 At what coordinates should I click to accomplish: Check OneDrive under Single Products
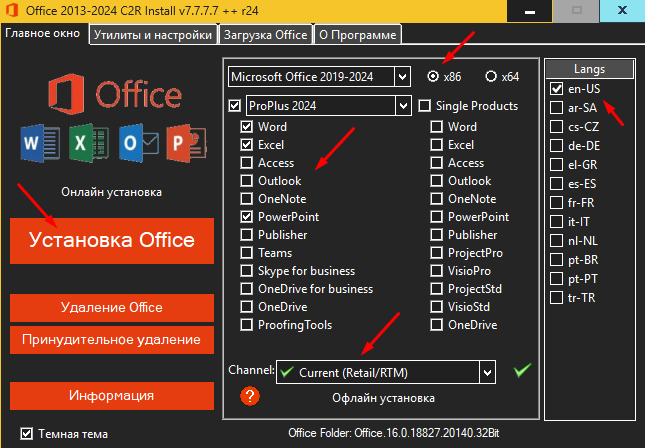tap(436, 325)
